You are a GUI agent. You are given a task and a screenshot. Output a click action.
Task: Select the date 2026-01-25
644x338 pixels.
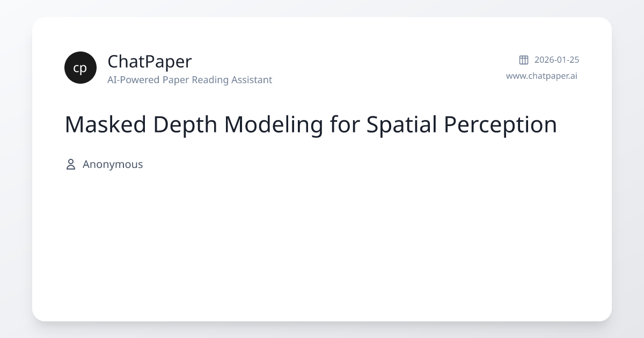click(557, 60)
